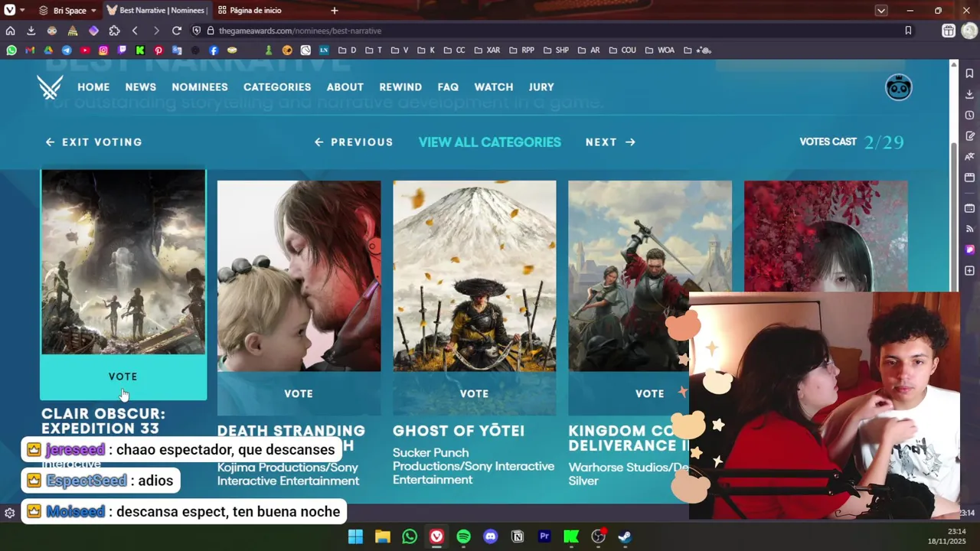Expand the WOA bookmarks folder

click(660, 51)
